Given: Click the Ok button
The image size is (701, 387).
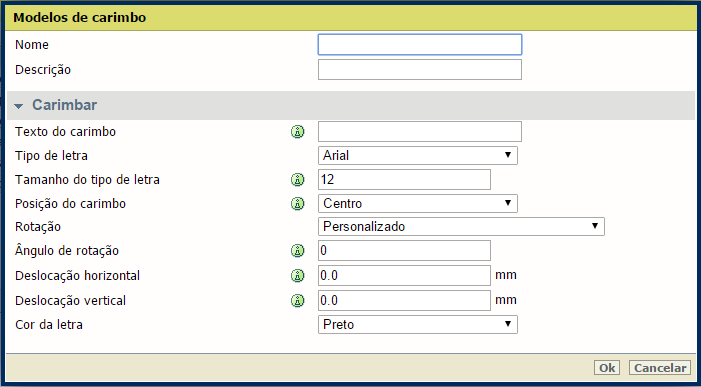Looking at the screenshot, I should 607,368.
